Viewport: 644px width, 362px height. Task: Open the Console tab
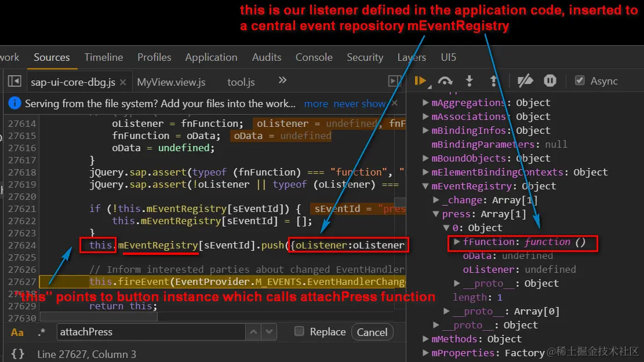click(314, 57)
